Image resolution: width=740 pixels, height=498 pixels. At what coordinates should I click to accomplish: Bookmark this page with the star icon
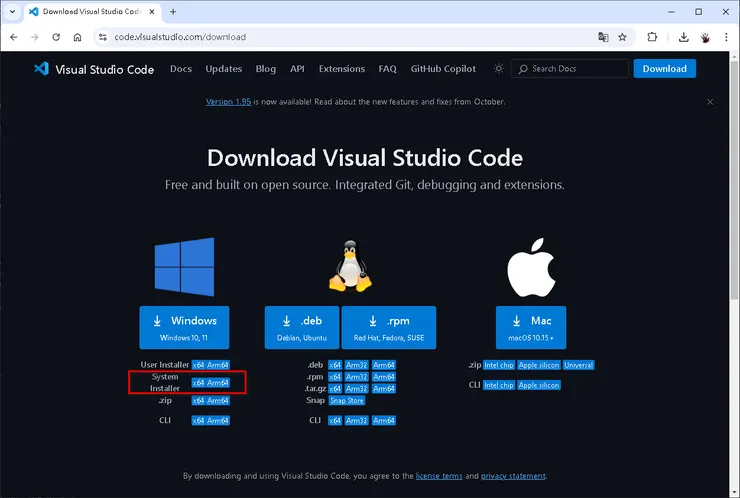622,37
